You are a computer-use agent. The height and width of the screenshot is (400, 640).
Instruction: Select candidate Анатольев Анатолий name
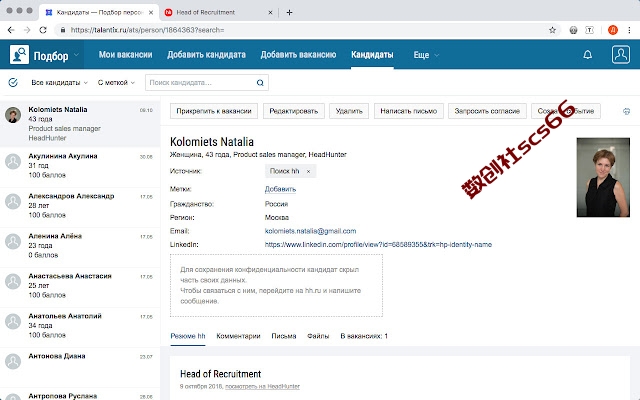tap(65, 316)
